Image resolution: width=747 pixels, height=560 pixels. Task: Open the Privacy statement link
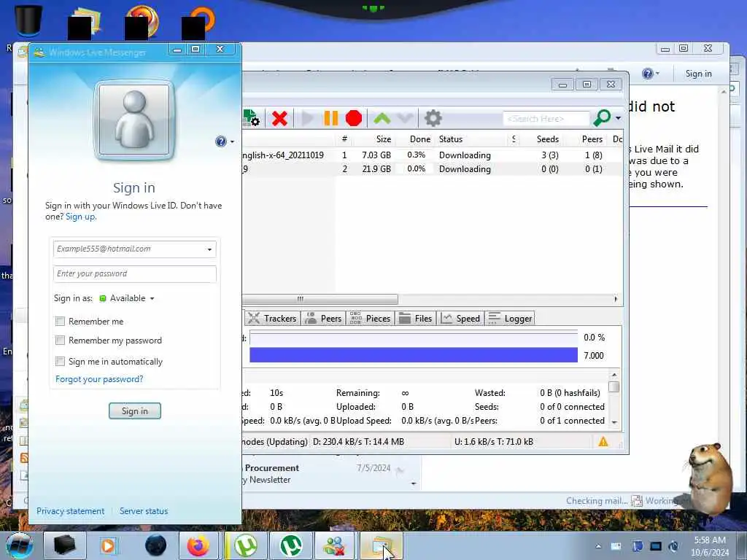pyautogui.click(x=71, y=511)
